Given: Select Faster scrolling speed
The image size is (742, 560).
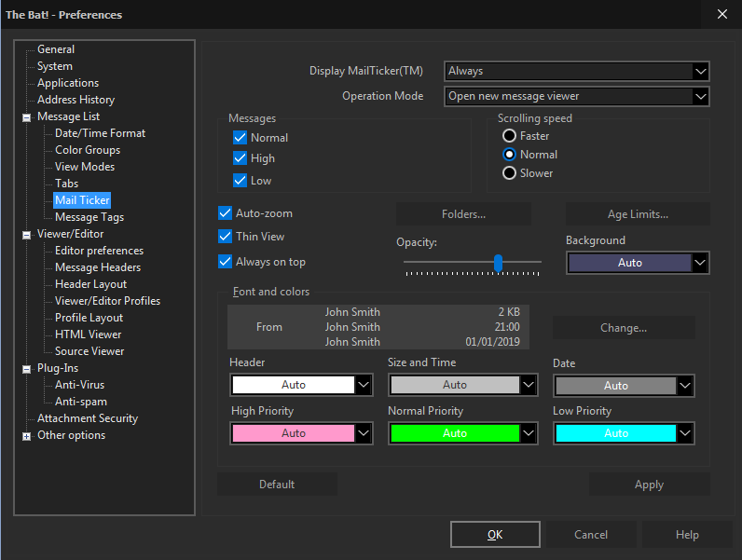Looking at the screenshot, I should pos(509,136).
